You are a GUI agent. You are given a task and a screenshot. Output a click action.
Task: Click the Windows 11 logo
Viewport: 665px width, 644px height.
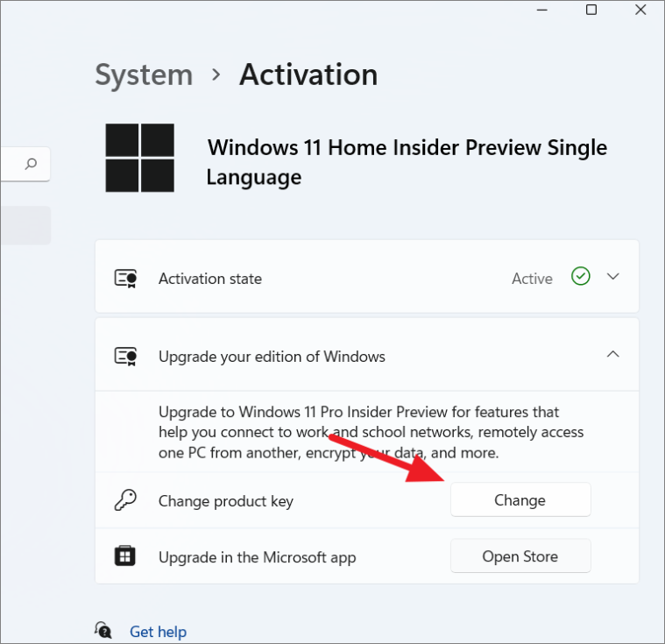tap(139, 158)
